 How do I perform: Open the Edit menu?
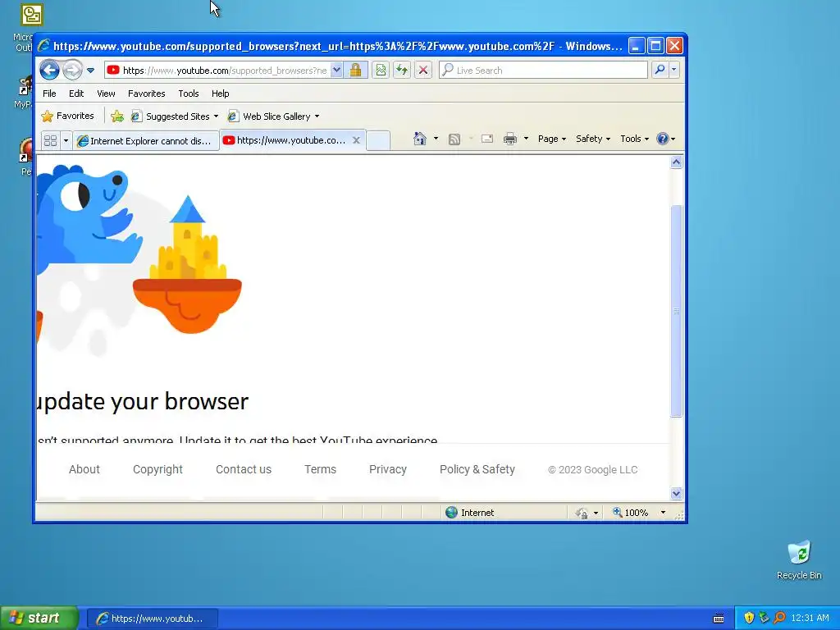tap(76, 94)
